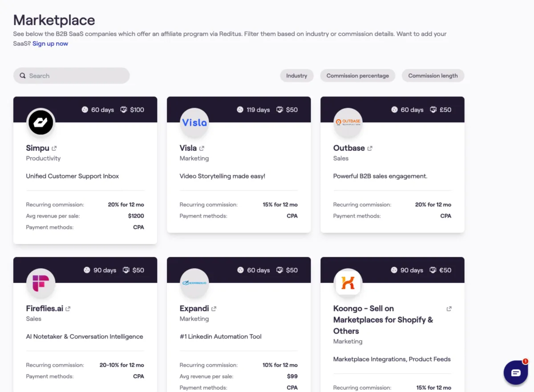
Task: Click the Visla logo thumbnail
Action: 194,122
